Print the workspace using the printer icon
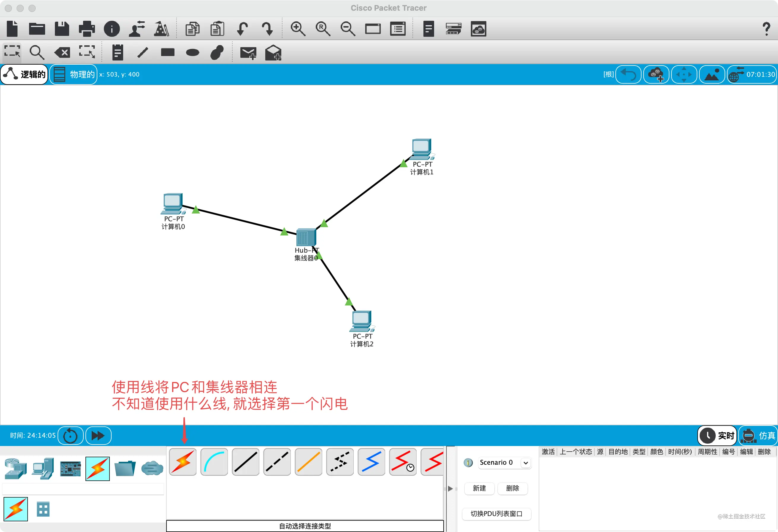 pos(87,29)
